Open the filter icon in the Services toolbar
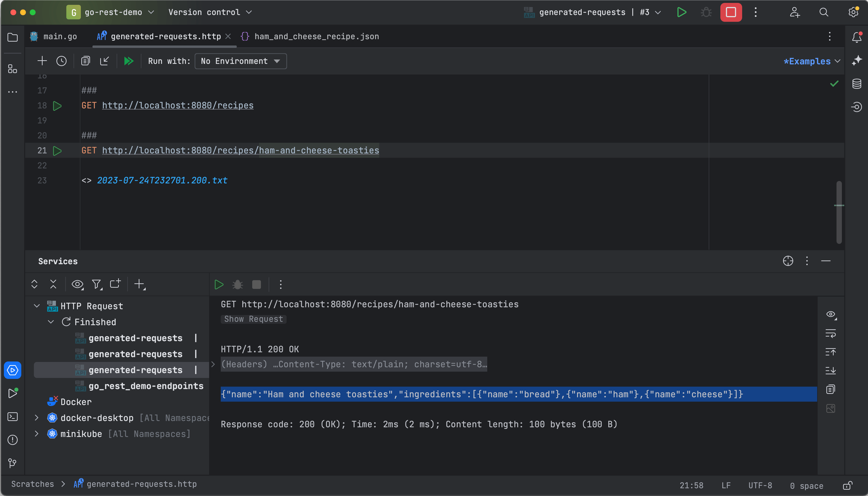The height and width of the screenshot is (496, 868). 97,284
